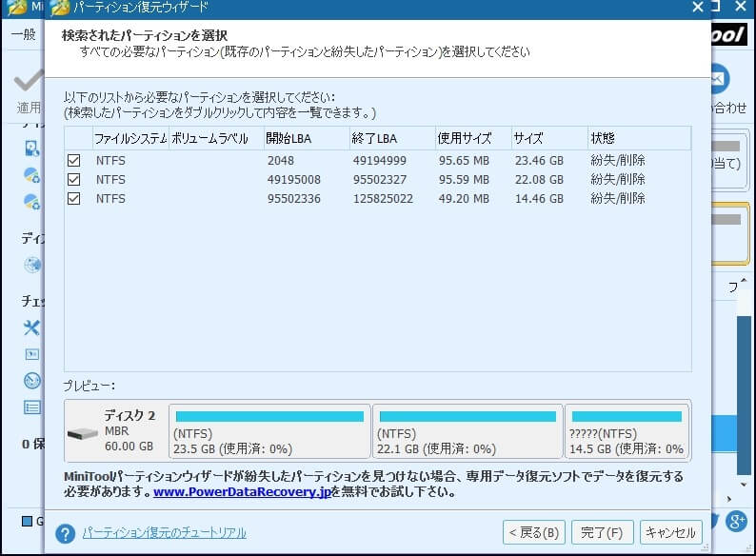This screenshot has width=756, height=556.
Task: Click the second recovery disk icon in sidebar
Action: click(x=32, y=201)
